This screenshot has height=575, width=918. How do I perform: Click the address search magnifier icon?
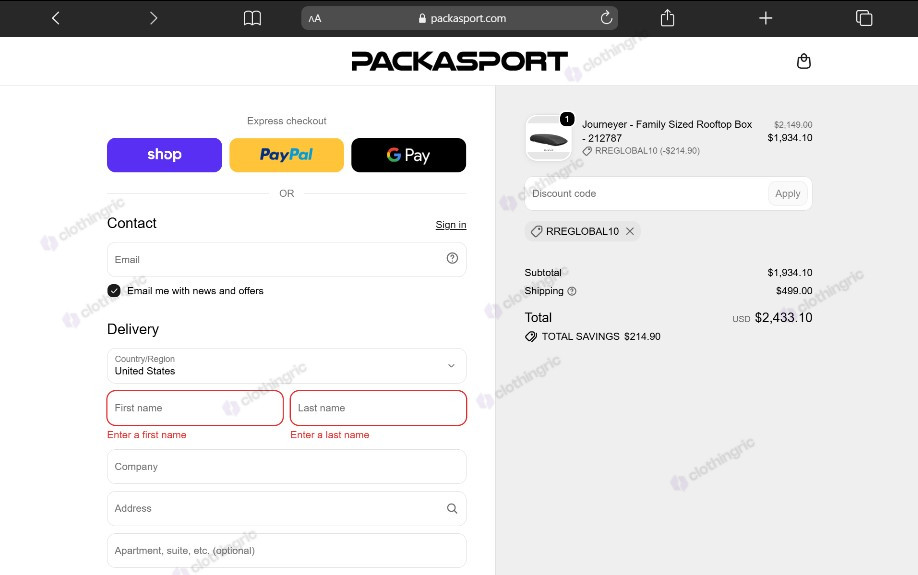(x=452, y=508)
